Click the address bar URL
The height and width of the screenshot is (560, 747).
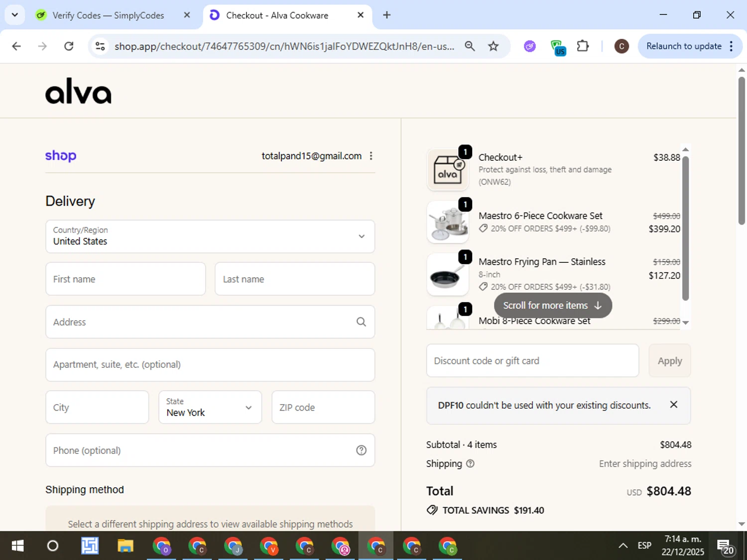tap(284, 46)
